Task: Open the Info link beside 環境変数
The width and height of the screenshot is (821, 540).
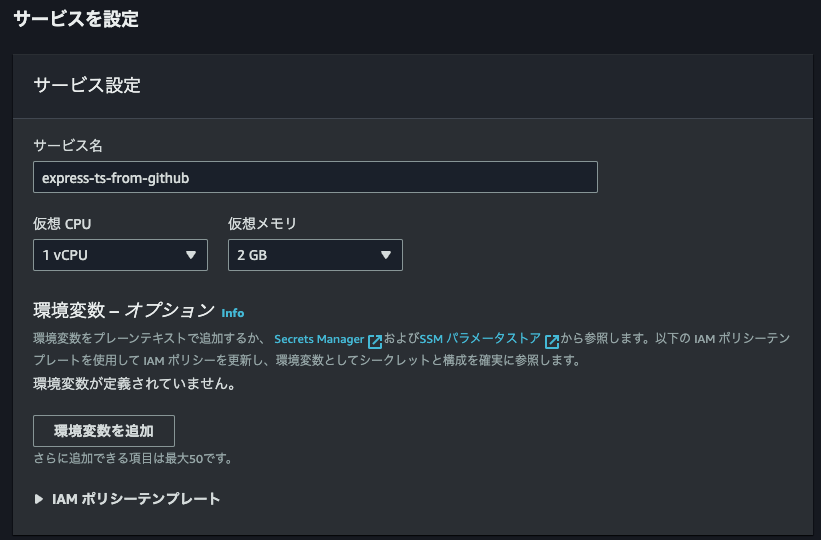Action: pyautogui.click(x=232, y=313)
